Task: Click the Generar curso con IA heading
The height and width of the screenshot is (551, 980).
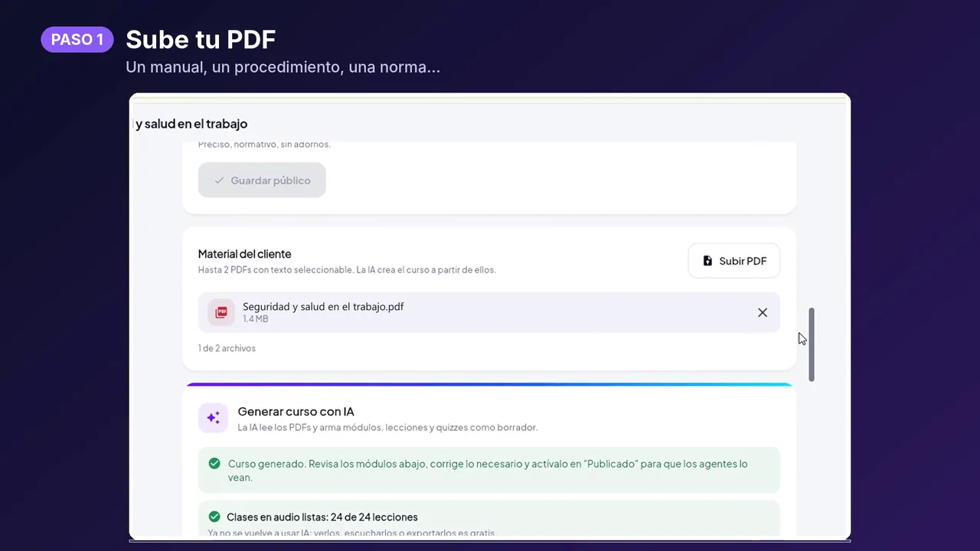Action: pyautogui.click(x=296, y=412)
